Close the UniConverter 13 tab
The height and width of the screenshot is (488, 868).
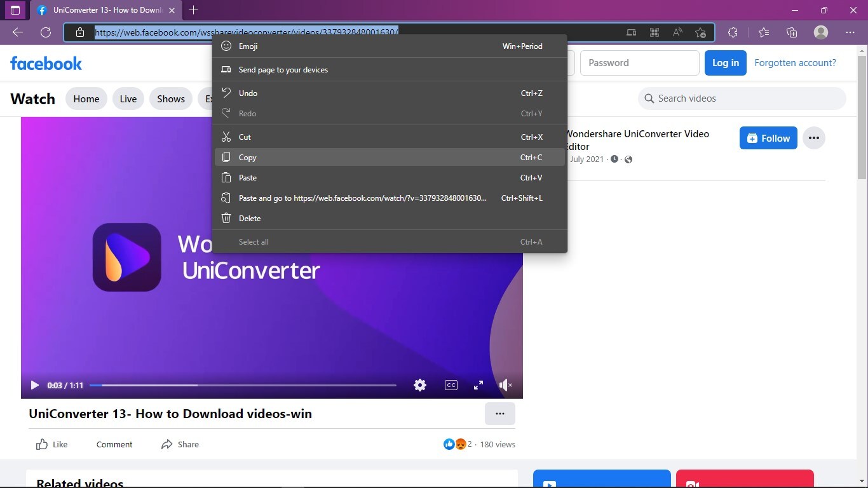click(172, 10)
